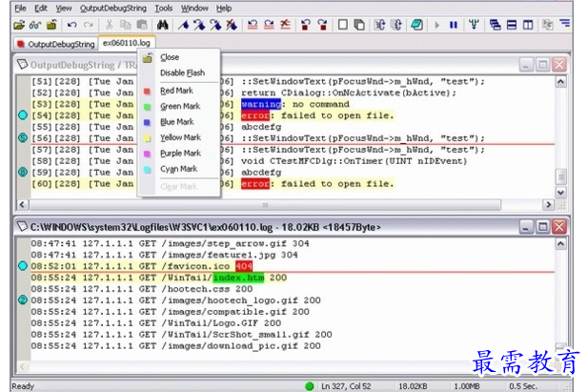Screen dimensions: 588x392
Task: Click the eyeglasses monitor icon in toolbar
Action: click(35, 25)
